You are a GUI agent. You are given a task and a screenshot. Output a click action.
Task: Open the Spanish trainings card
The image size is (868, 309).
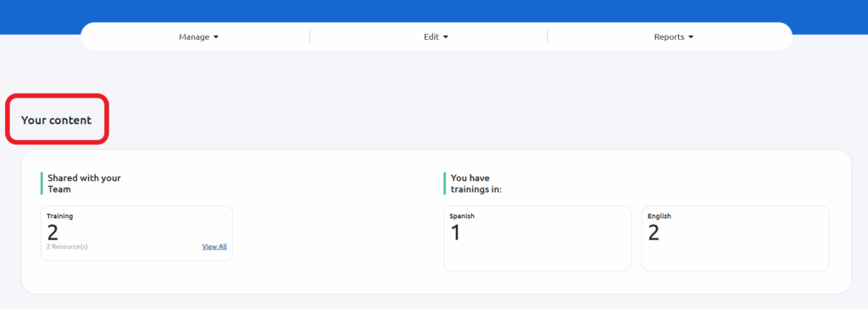[x=537, y=239]
